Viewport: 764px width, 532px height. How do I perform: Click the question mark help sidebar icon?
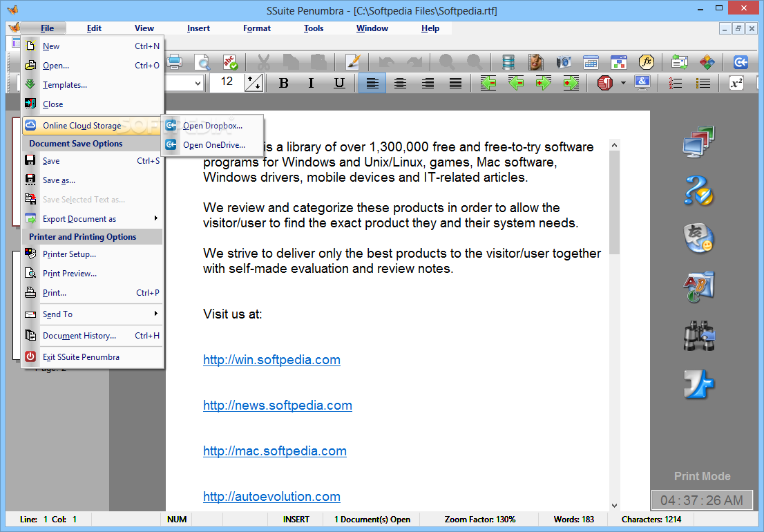coord(699,191)
